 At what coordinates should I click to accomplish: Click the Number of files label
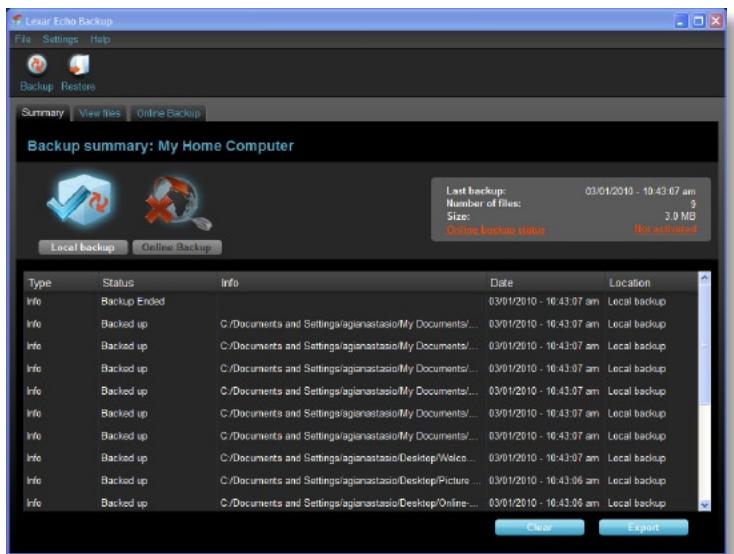coord(483,203)
